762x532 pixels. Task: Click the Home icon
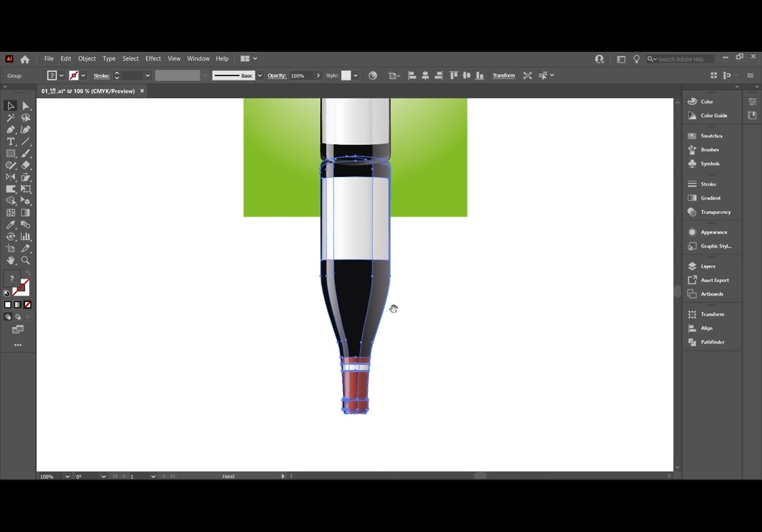(25, 59)
